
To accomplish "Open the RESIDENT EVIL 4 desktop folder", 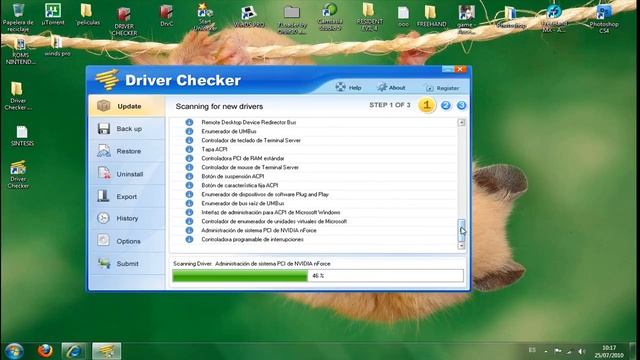I will [369, 17].
